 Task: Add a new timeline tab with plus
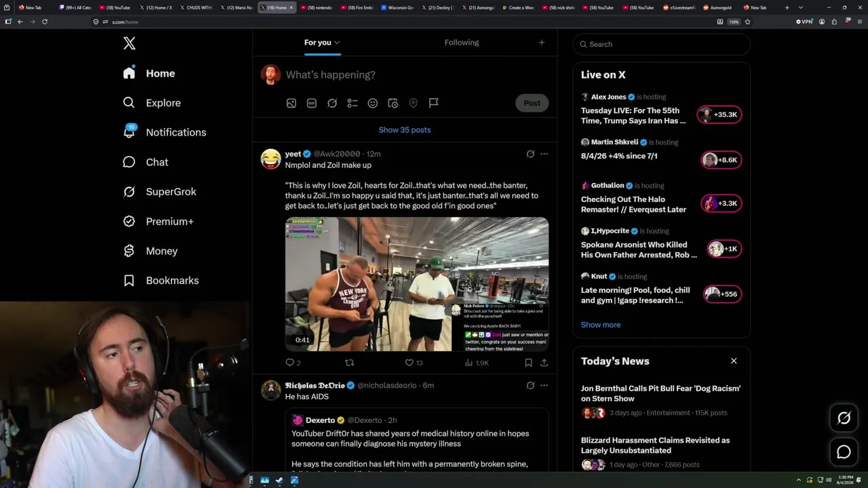pos(541,43)
